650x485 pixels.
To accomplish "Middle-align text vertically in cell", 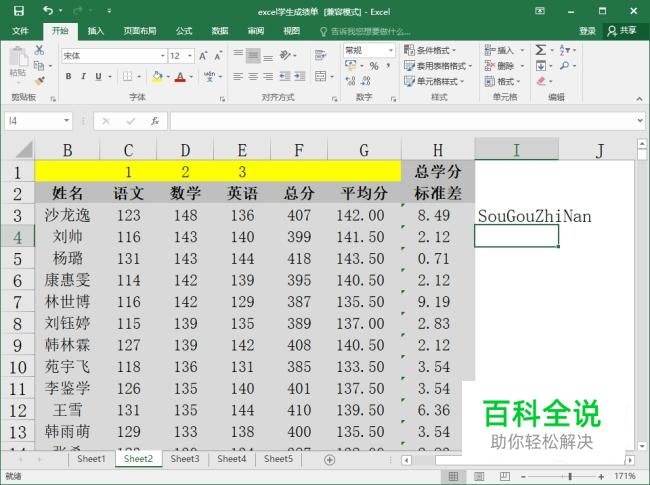I will 253,55.
